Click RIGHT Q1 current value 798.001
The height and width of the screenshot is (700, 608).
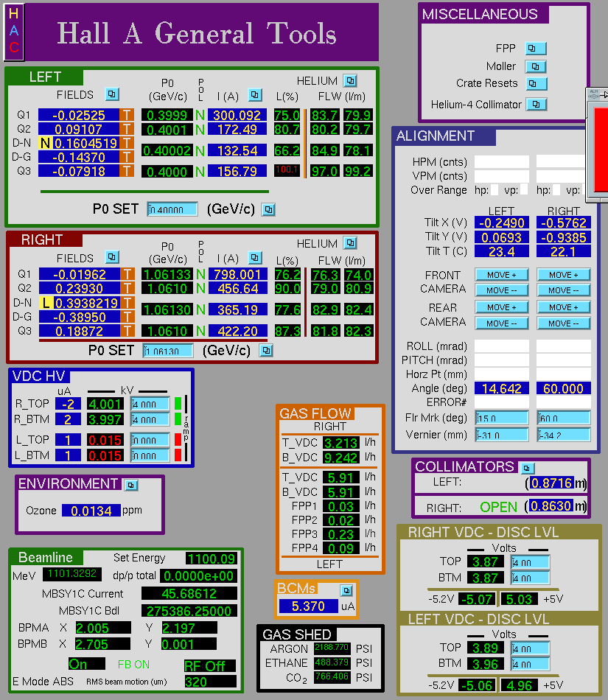coord(237,274)
